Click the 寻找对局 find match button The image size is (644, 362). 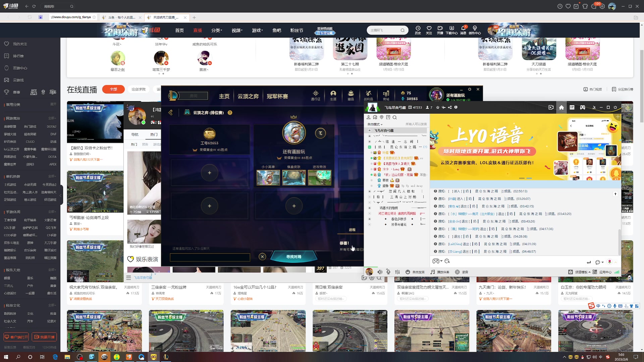[x=293, y=256]
